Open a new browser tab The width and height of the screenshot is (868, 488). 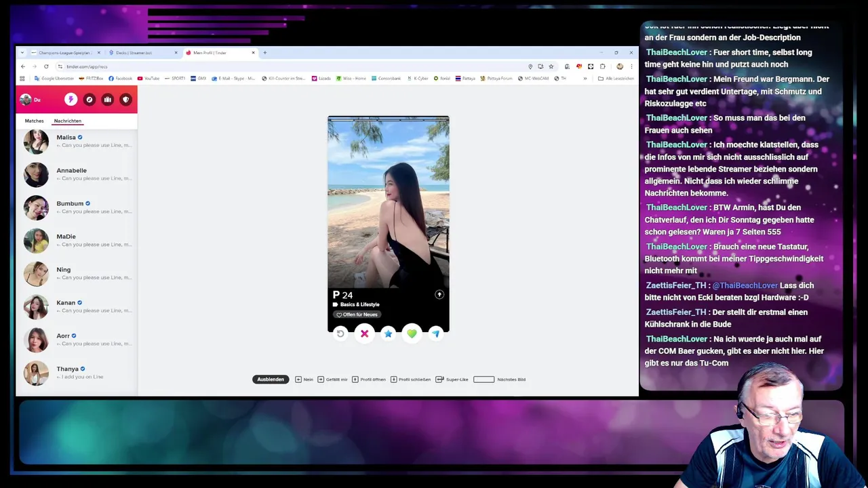(x=264, y=53)
